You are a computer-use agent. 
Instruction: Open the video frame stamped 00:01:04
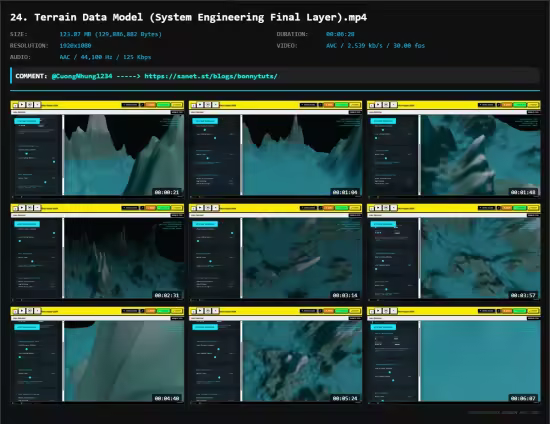tap(275, 149)
